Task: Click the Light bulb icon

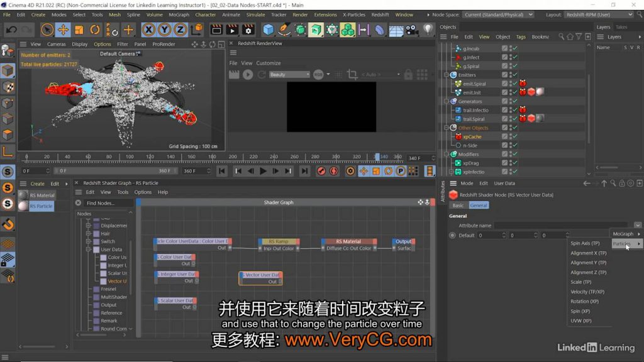Action: click(x=428, y=30)
